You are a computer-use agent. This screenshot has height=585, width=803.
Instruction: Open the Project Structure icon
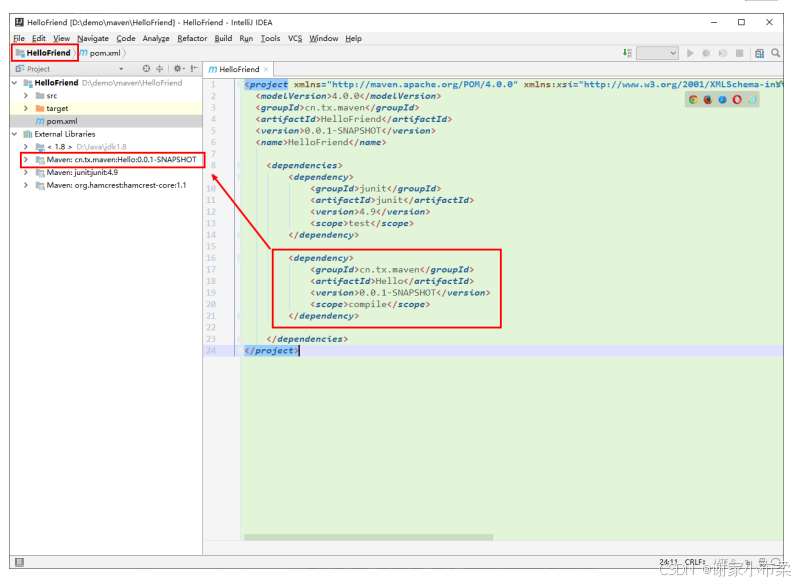759,53
